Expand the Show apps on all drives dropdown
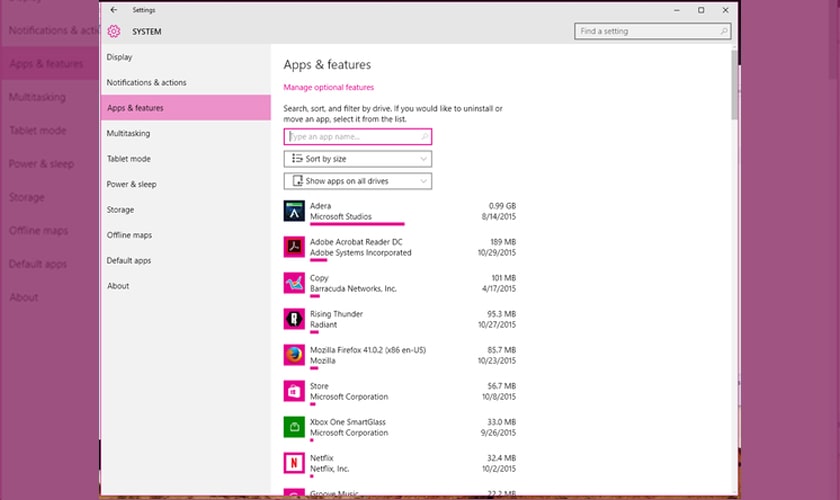840x500 pixels. point(357,181)
